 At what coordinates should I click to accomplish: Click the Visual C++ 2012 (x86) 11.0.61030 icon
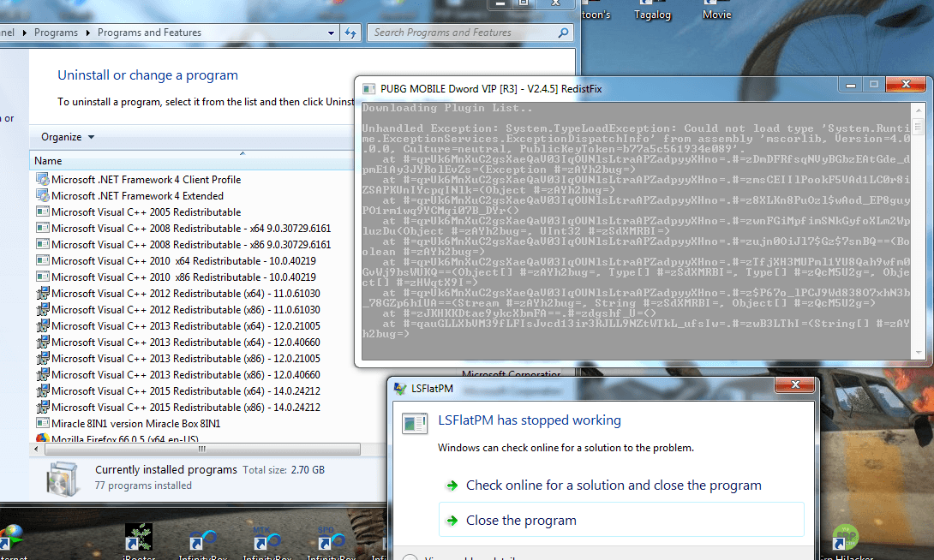[42, 309]
